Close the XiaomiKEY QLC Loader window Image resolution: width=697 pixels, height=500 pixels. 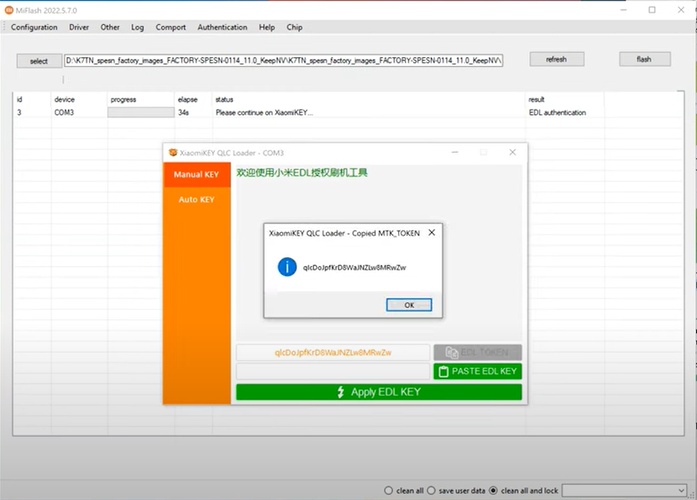pyautogui.click(x=513, y=152)
